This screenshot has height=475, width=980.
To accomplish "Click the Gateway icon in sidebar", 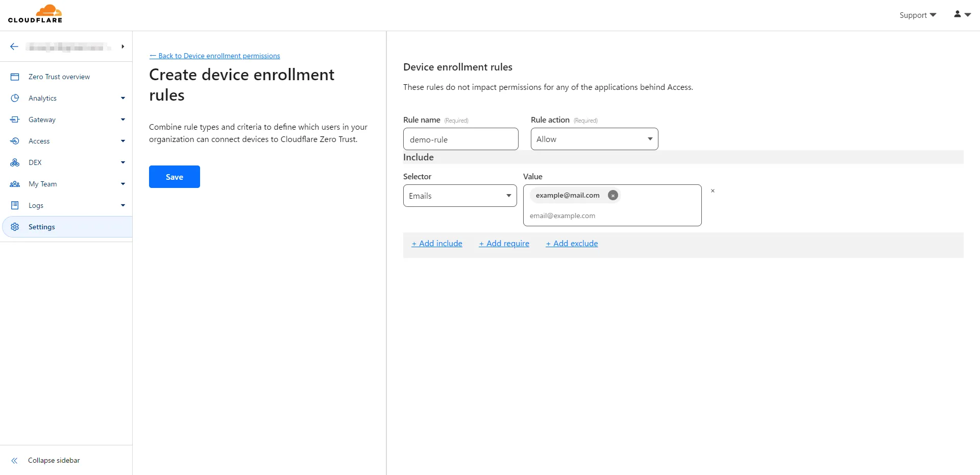I will [x=15, y=120].
